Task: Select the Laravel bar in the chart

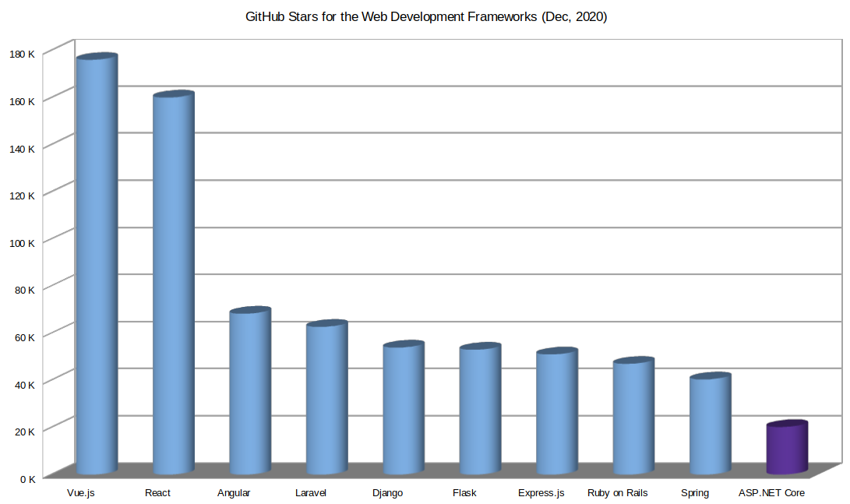Action: [x=327, y=398]
